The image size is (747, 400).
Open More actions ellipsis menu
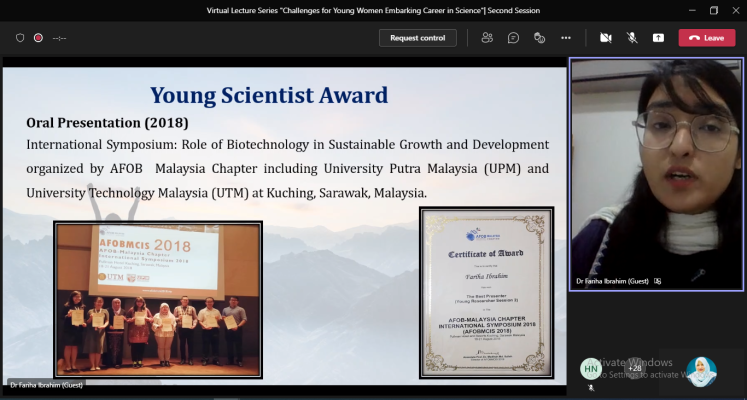566,38
